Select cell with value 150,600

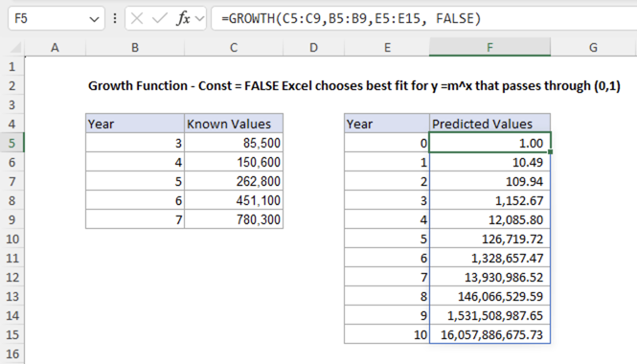pyautogui.click(x=234, y=162)
